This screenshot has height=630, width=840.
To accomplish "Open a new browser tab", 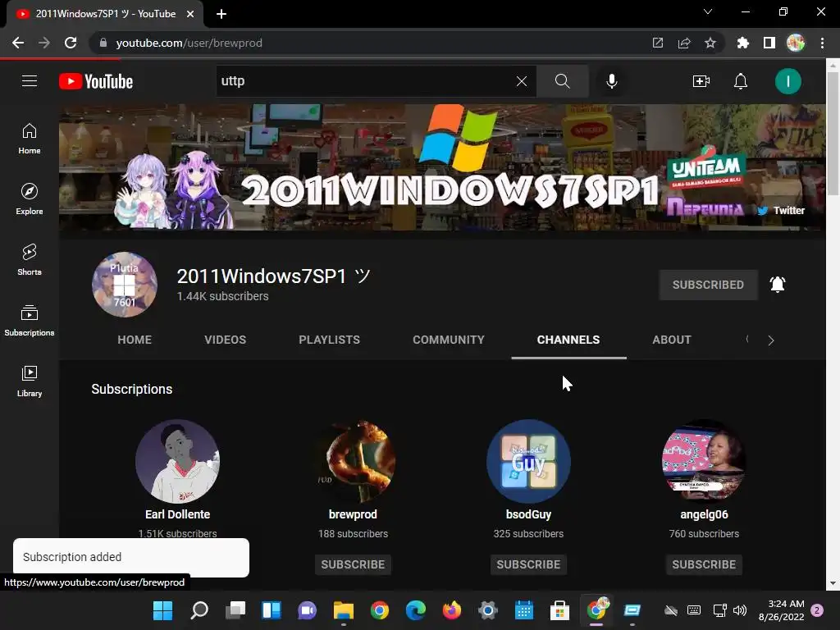I will click(x=221, y=14).
